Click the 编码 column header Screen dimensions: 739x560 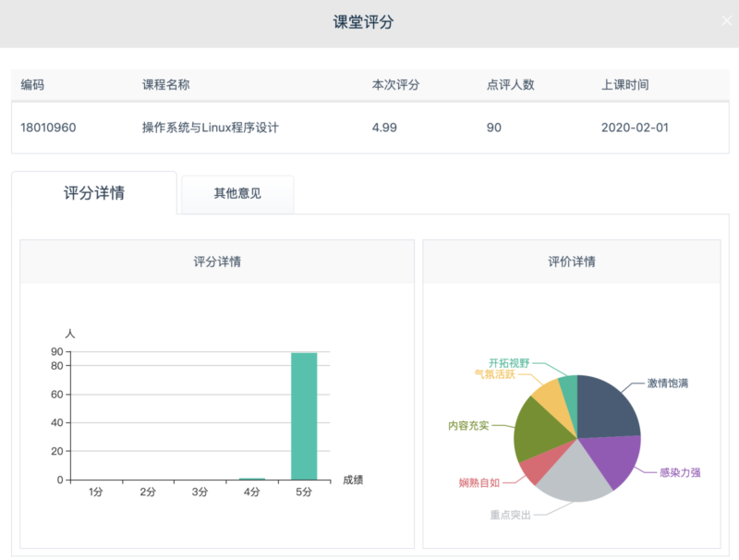pos(32,85)
